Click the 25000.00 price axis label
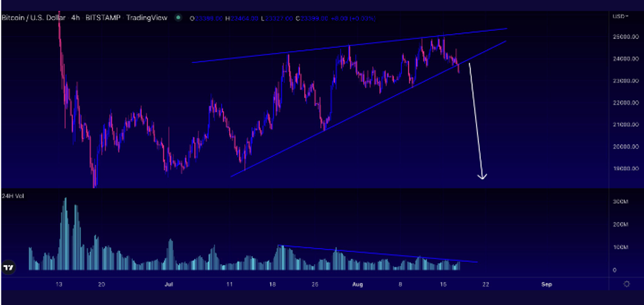The width and height of the screenshot is (644, 305). (x=625, y=37)
